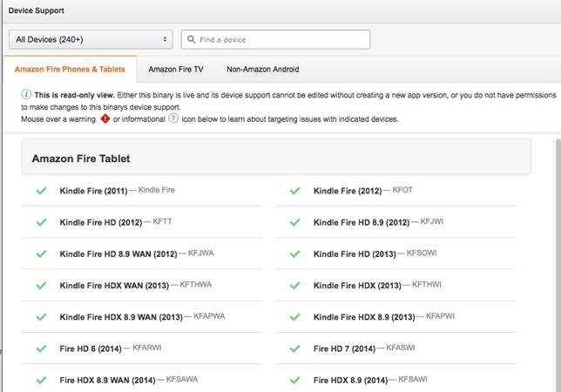Switch to the Amazon Fire TV tab
This screenshot has height=392, width=561.
coord(176,70)
